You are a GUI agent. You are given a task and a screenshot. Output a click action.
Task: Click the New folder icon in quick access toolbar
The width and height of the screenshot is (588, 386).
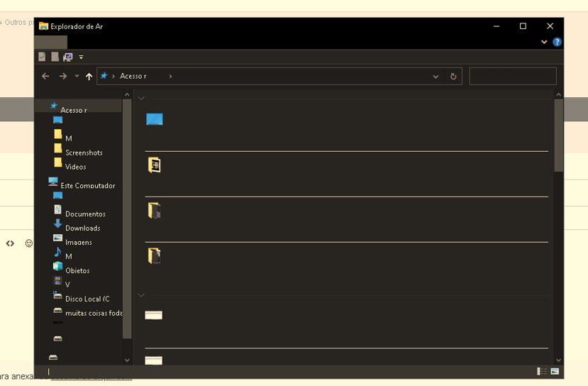click(x=55, y=57)
